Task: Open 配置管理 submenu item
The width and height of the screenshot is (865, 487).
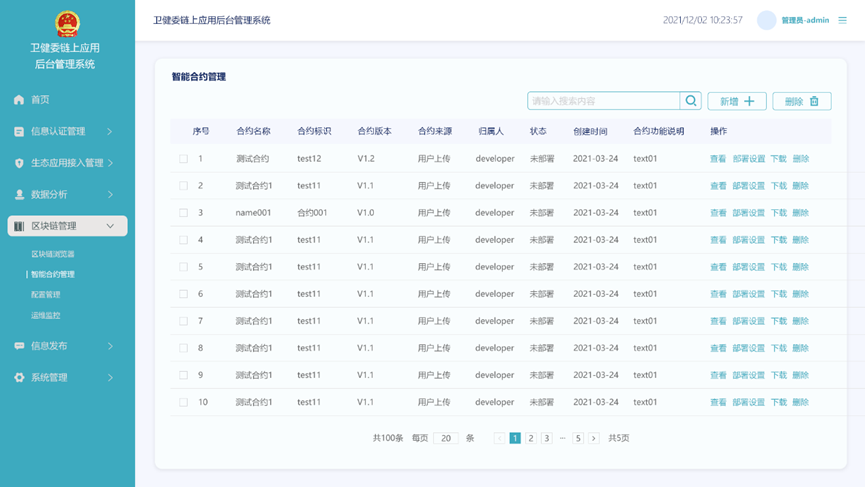Action: 45,295
